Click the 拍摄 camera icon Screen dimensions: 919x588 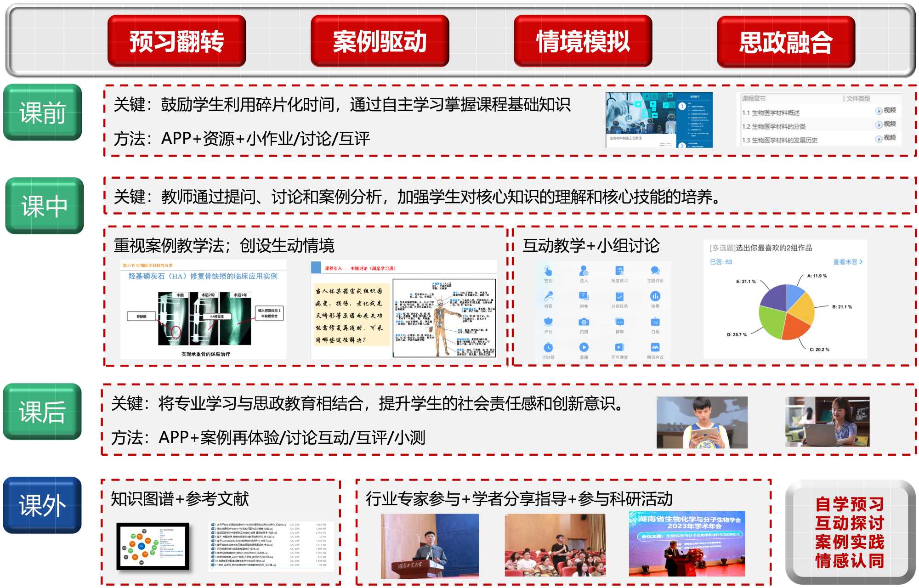584,322
